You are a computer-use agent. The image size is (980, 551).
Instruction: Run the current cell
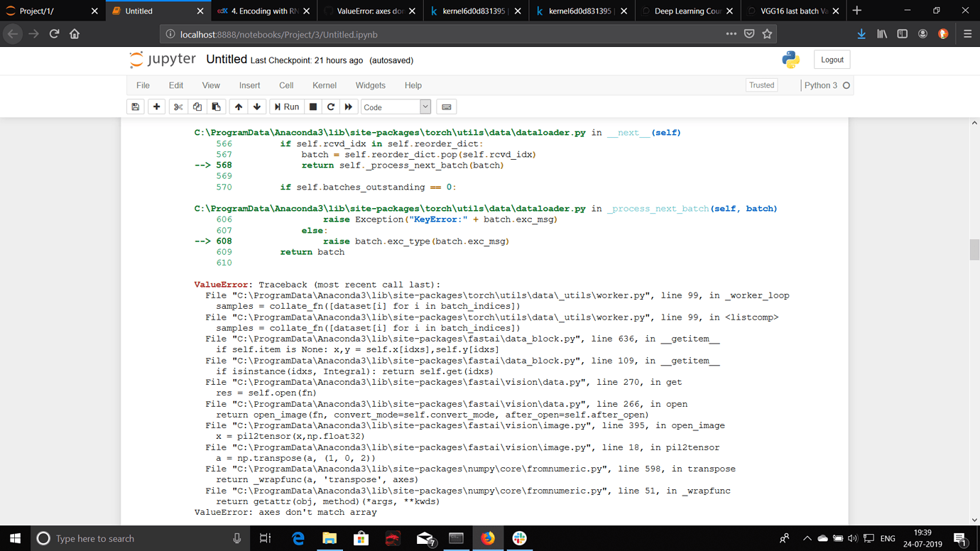pos(286,107)
